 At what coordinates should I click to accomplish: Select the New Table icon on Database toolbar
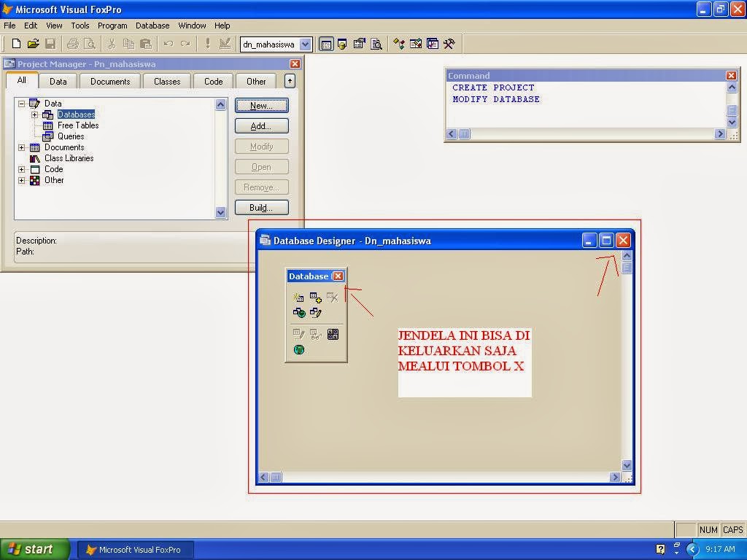coord(298,297)
